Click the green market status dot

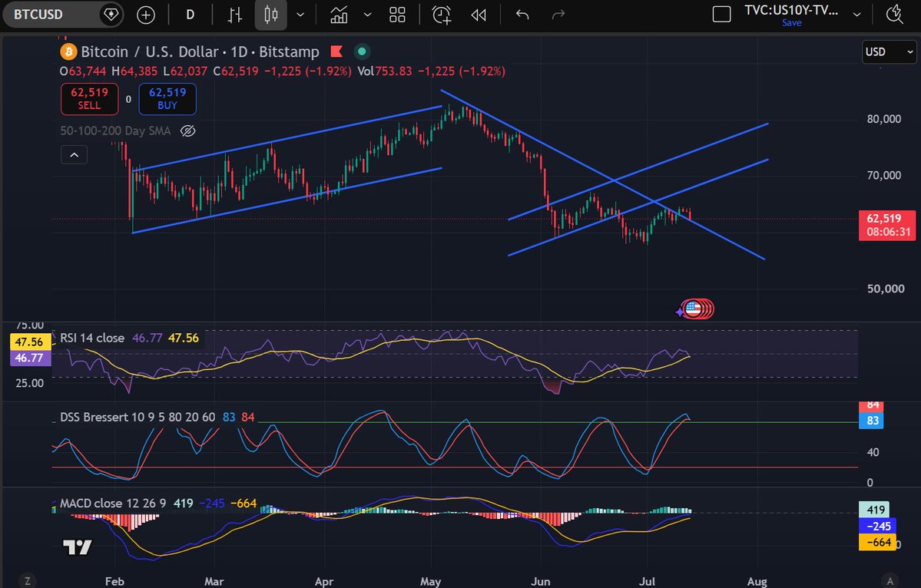362,51
